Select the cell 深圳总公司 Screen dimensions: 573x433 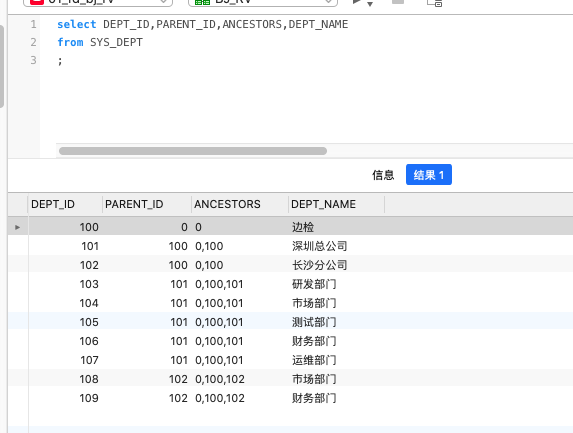click(x=319, y=246)
